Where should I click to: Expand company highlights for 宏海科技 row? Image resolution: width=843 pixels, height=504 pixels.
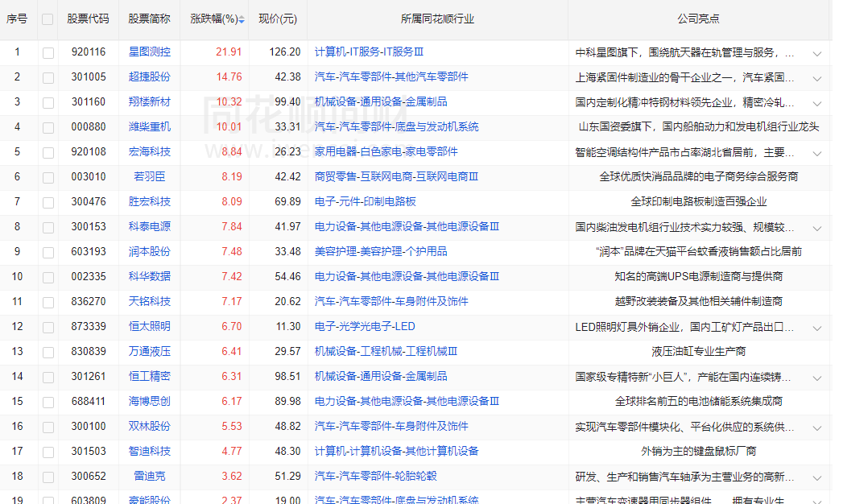[x=817, y=154]
